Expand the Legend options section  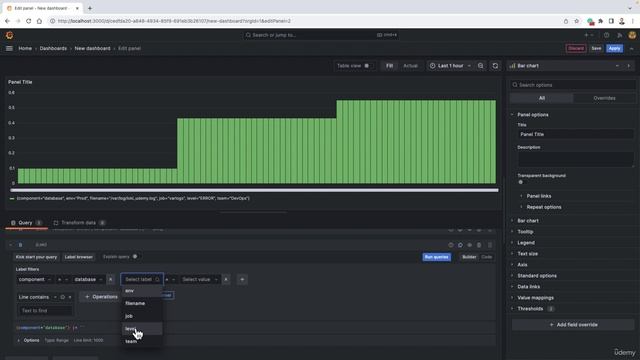[x=526, y=243]
